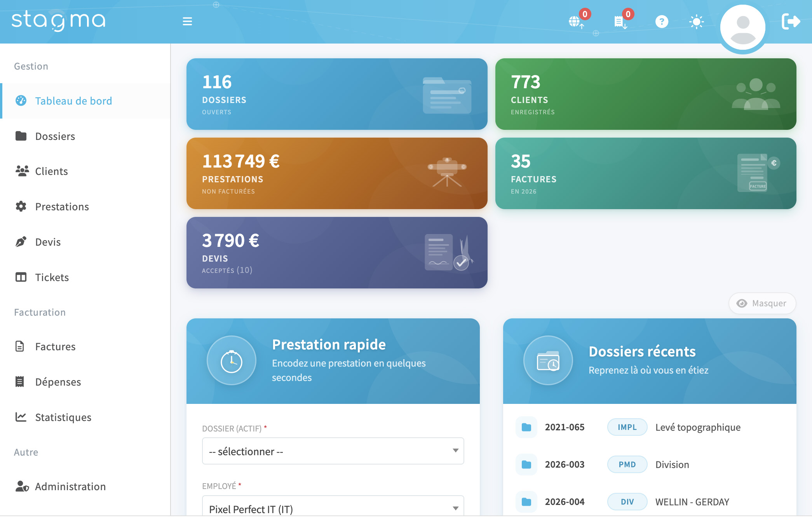Open the Dossiers section from the sidebar
The height and width of the screenshot is (517, 812).
(x=55, y=136)
